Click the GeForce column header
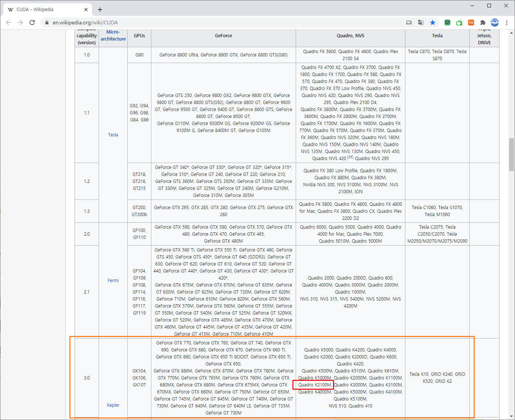Screen dimensions: 515x420 pos(223,36)
